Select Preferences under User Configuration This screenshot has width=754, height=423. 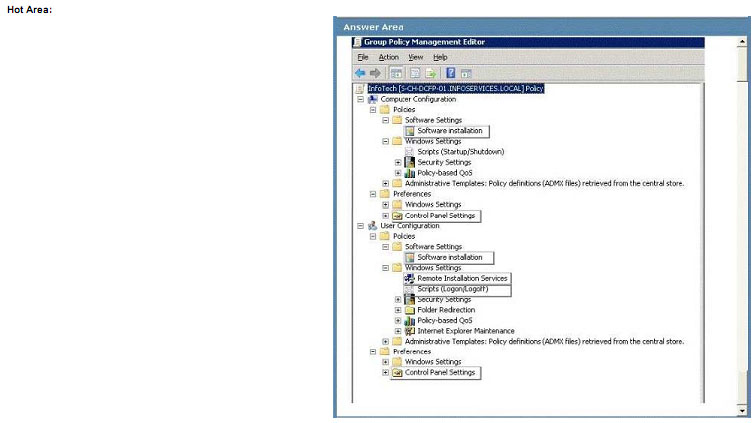[412, 352]
